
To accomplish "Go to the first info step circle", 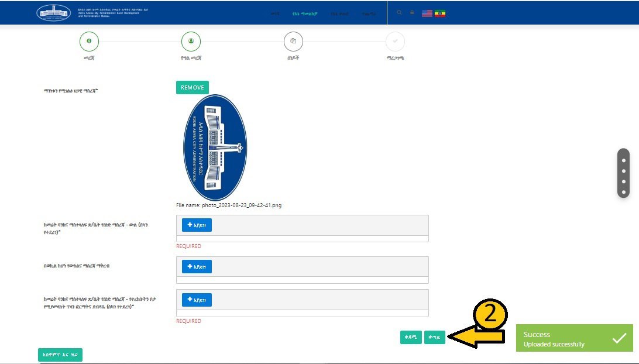I will point(90,41).
